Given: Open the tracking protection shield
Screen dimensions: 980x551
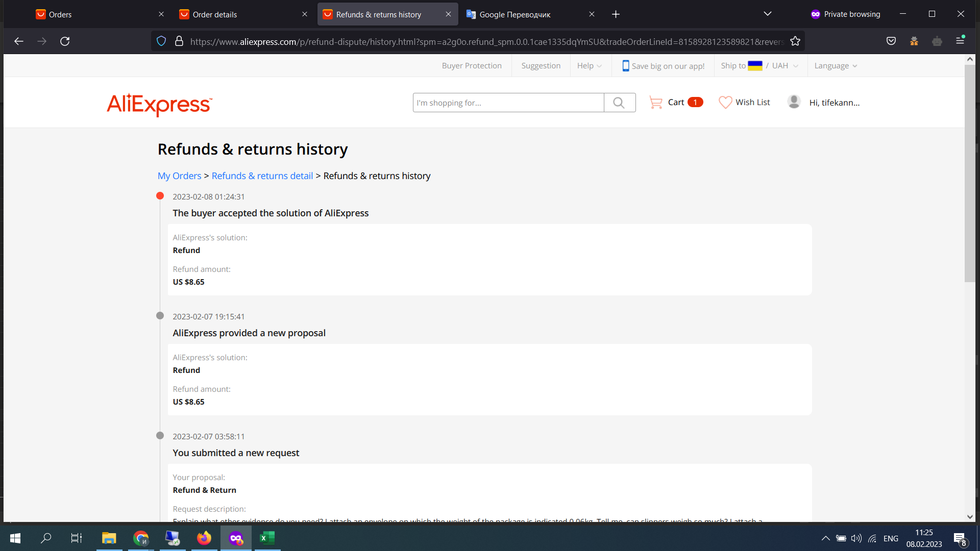Looking at the screenshot, I should pyautogui.click(x=161, y=41).
